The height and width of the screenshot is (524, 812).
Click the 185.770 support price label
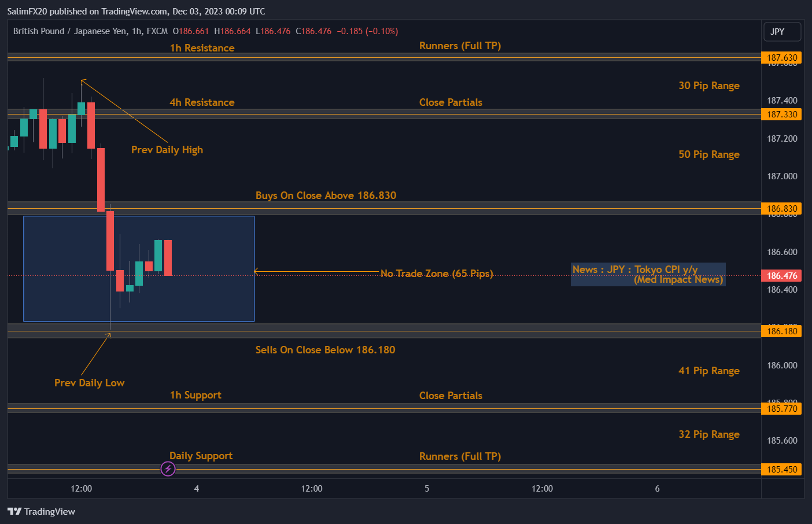tap(781, 409)
